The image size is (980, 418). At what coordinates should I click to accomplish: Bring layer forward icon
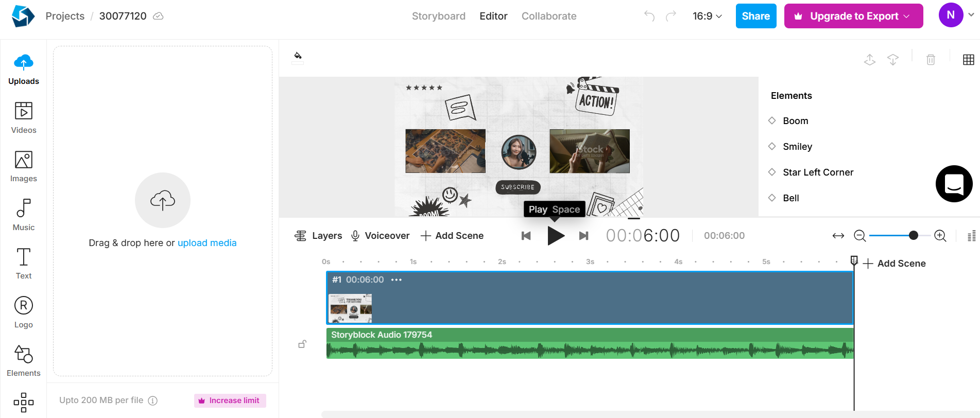pyautogui.click(x=870, y=60)
